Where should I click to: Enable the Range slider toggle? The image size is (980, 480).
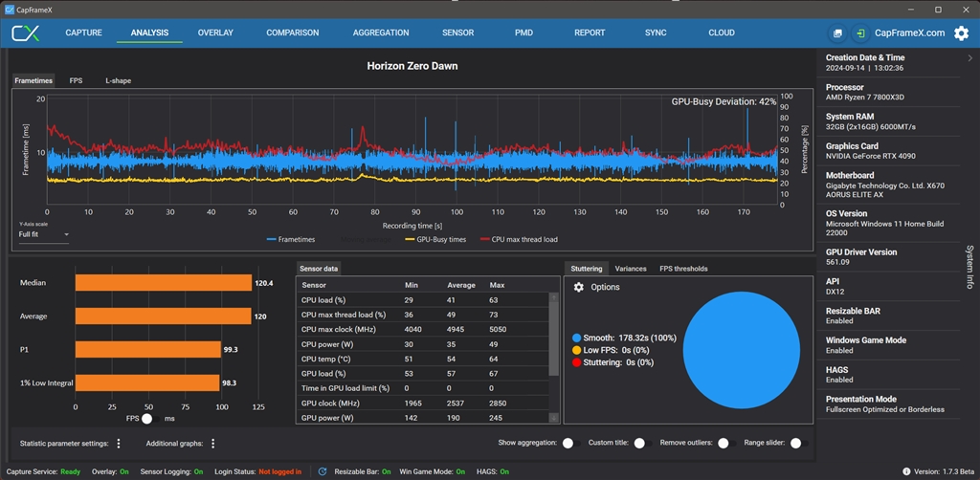797,444
